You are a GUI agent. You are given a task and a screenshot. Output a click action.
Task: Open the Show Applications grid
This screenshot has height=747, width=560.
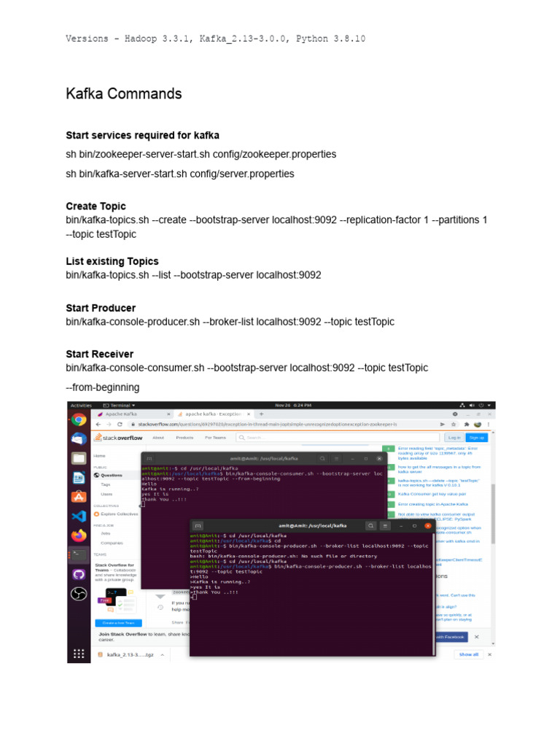[x=79, y=654]
